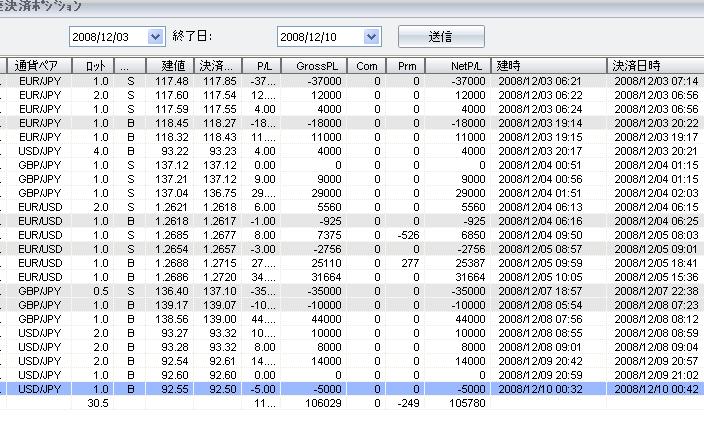Sort by the Com column header
The width and height of the screenshot is (704, 423).
coord(366,66)
